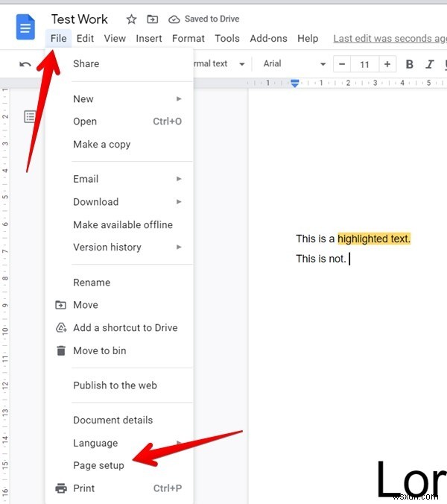The height and width of the screenshot is (504, 447).
Task: Click the trash icon beside Move to bin
Action: pos(61,350)
